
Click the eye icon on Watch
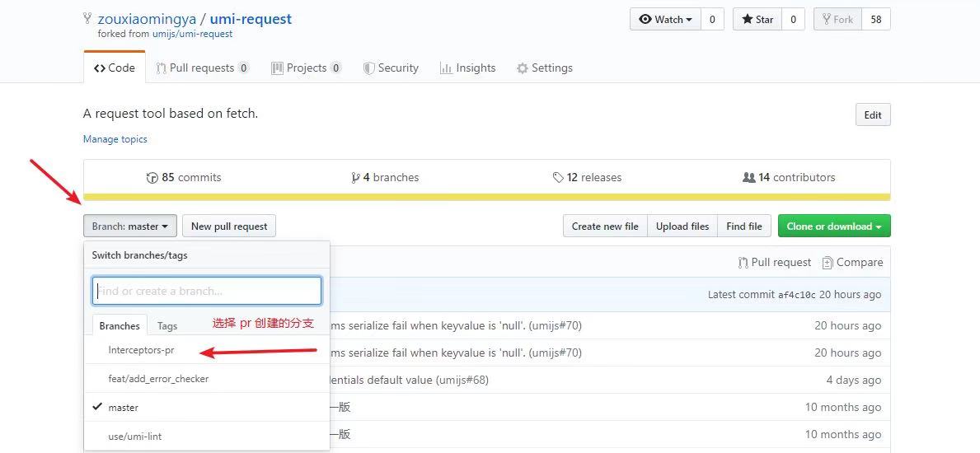pos(645,20)
